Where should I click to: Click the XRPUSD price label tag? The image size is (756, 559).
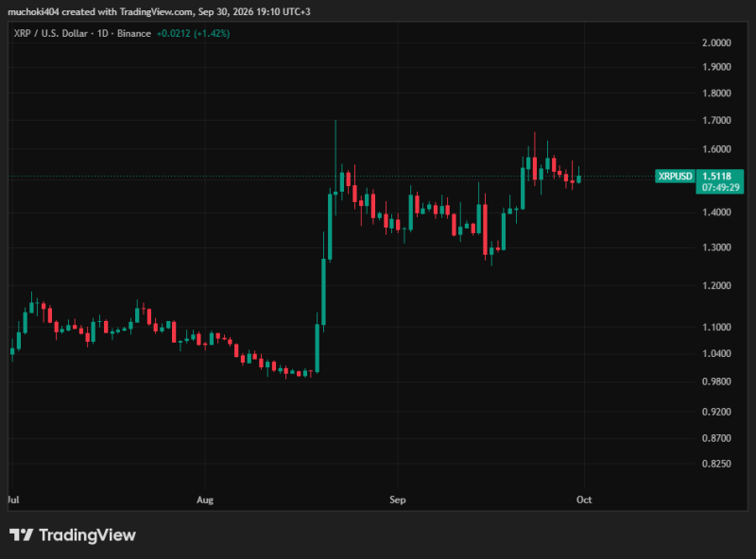tap(675, 177)
